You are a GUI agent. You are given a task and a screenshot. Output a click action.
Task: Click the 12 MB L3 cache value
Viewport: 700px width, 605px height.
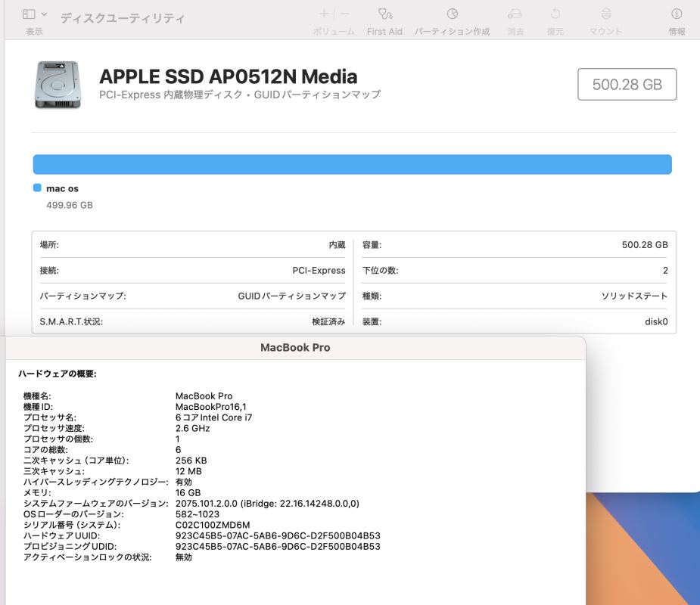[x=188, y=471]
